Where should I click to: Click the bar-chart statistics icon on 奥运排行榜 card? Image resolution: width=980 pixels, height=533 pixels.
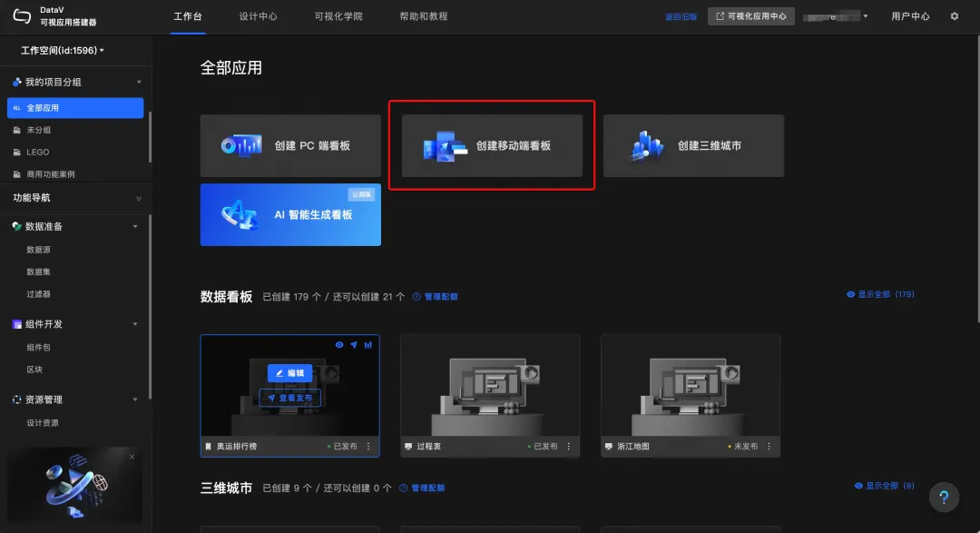pyautogui.click(x=368, y=345)
